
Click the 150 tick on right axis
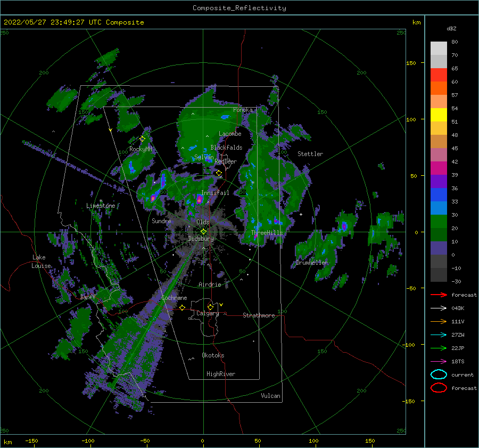411,63
